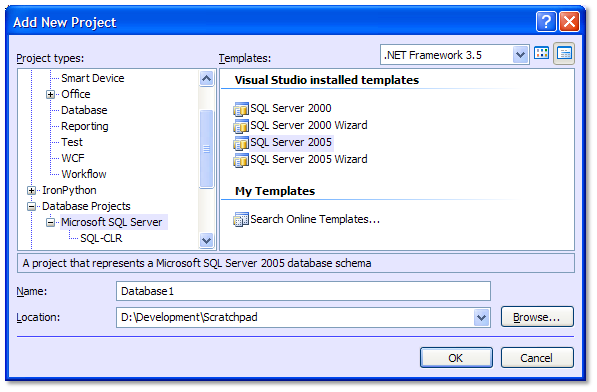Click Search Online Templates... text
Image resolution: width=597 pixels, height=392 pixels.
pyautogui.click(x=315, y=219)
